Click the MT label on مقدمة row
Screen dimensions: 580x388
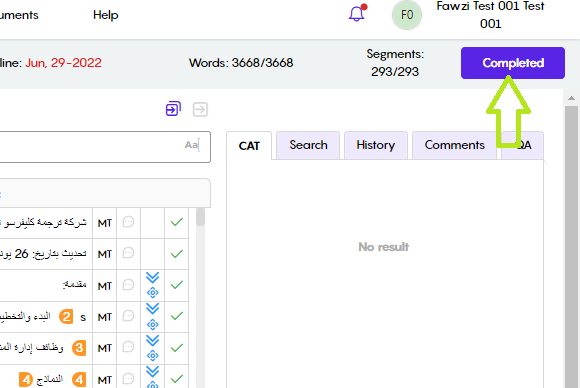[105, 286]
